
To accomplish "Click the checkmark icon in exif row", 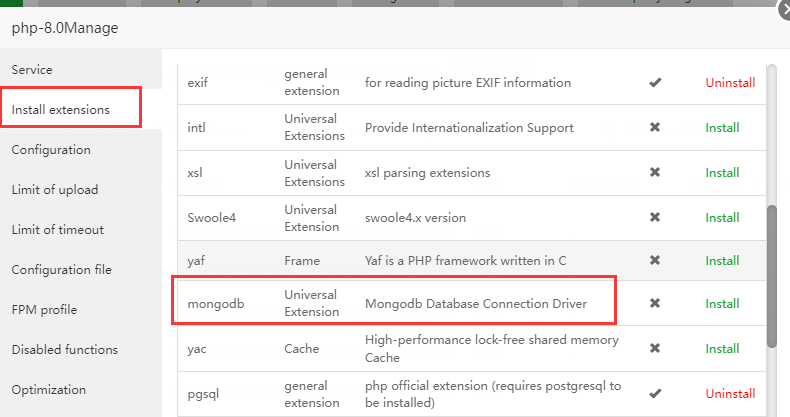I will pyautogui.click(x=655, y=83).
